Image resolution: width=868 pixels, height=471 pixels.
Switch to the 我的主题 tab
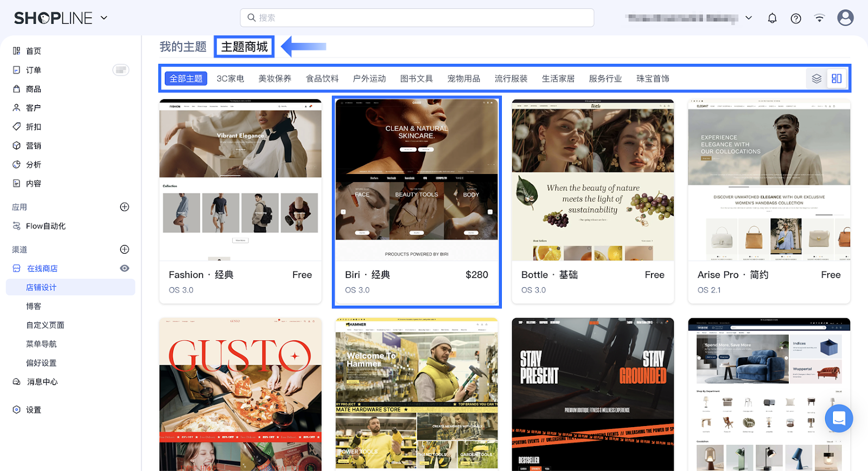tap(183, 47)
